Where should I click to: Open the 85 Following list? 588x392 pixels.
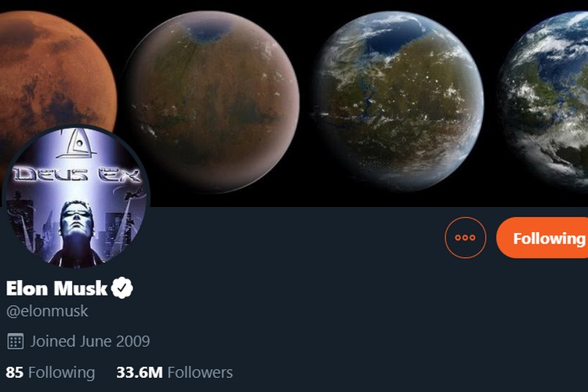(x=50, y=372)
